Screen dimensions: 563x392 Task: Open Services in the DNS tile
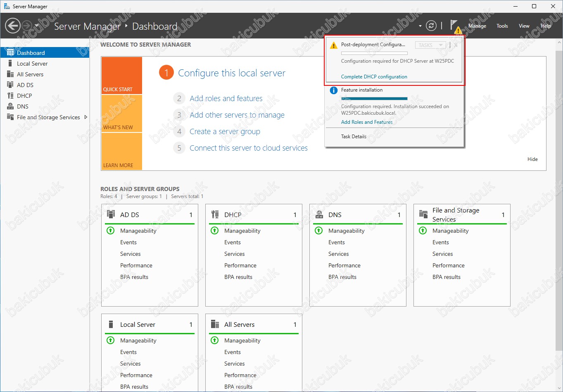click(339, 254)
